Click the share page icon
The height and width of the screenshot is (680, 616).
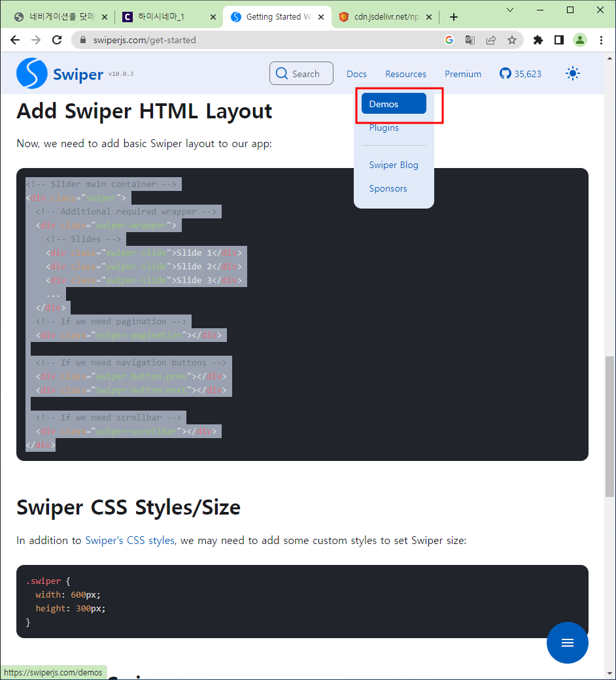(x=491, y=40)
